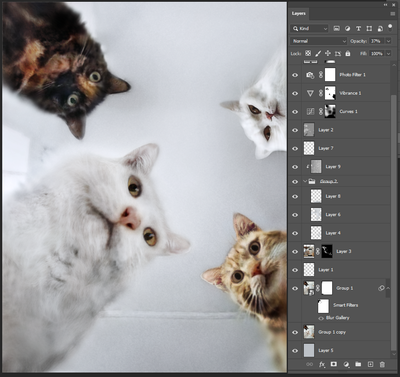Viewport: 400px width, 377px height.
Task: Toggle Blur Gallery smart filter visibility
Action: point(321,318)
